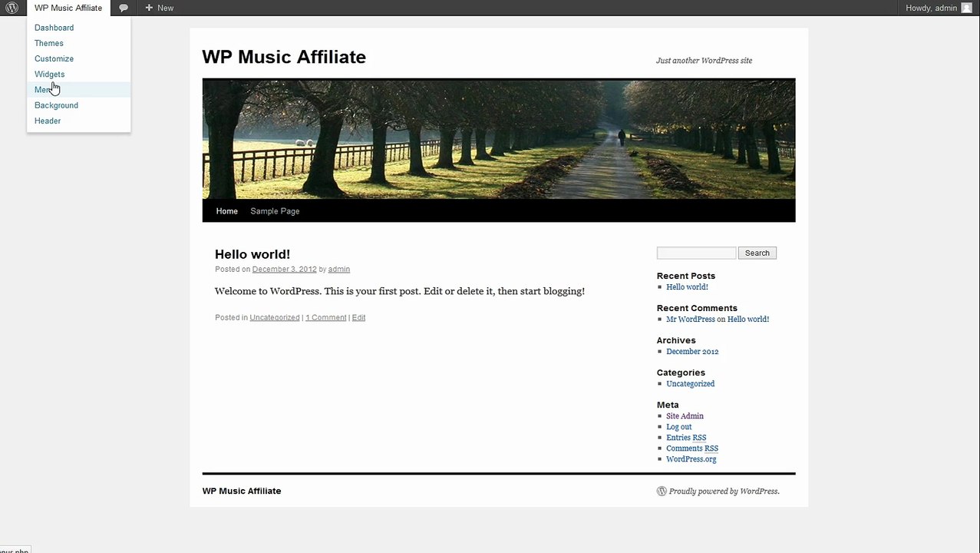Select the Menus item in dropdown

pyautogui.click(x=78, y=90)
